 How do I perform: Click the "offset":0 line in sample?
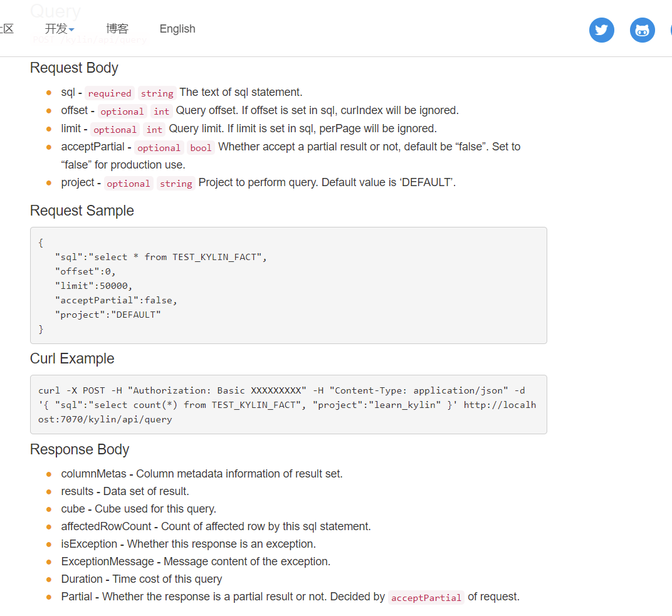coord(85,271)
